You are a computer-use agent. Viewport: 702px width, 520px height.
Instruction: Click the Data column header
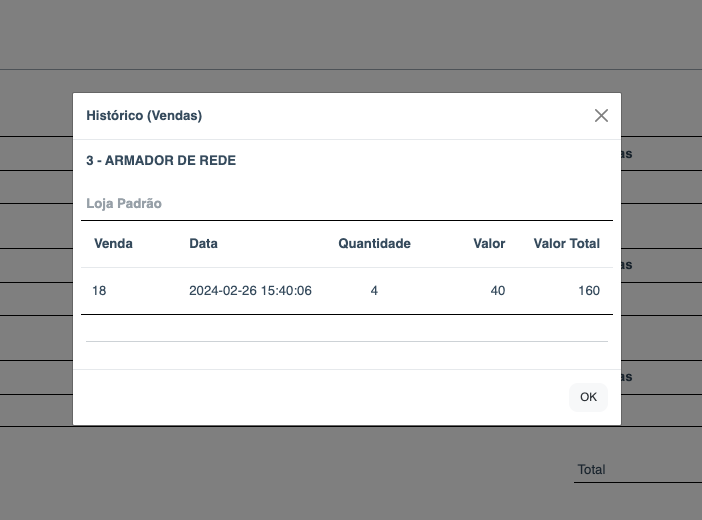pos(203,244)
